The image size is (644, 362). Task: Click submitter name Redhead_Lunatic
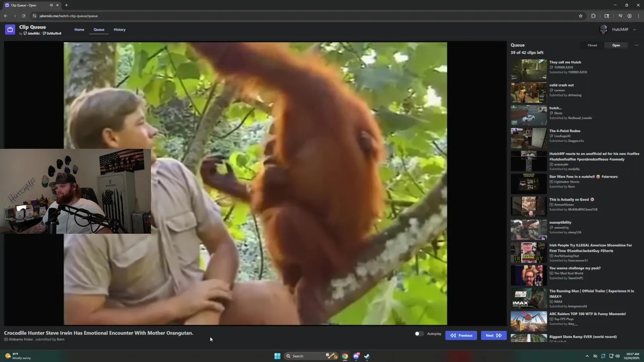pos(580,118)
